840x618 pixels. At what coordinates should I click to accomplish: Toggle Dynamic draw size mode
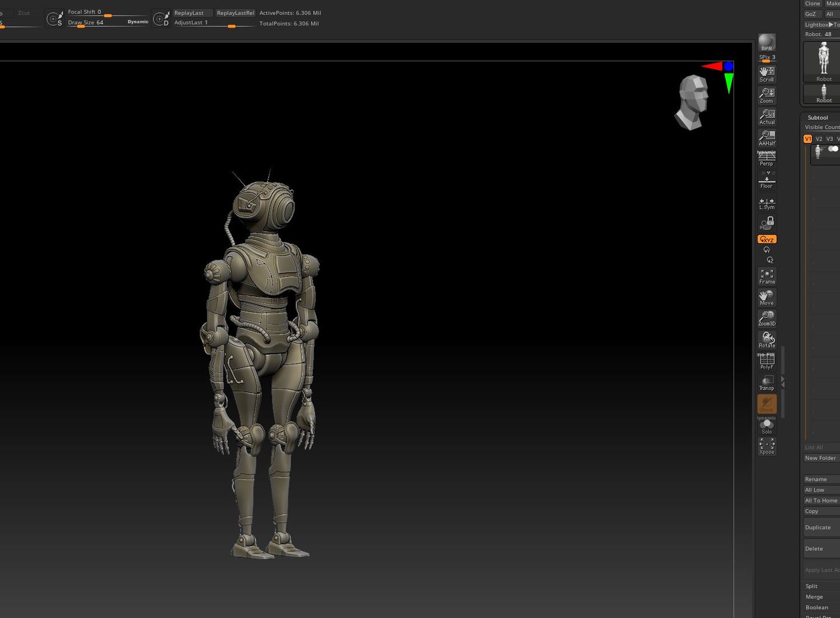[138, 22]
